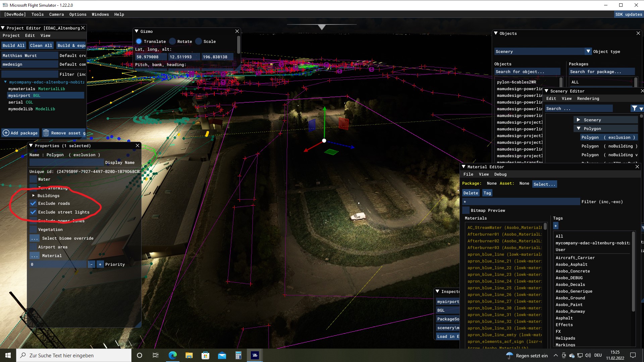Screen dimensions: 644x362
Task: Click the Build All button
Action: point(14,46)
